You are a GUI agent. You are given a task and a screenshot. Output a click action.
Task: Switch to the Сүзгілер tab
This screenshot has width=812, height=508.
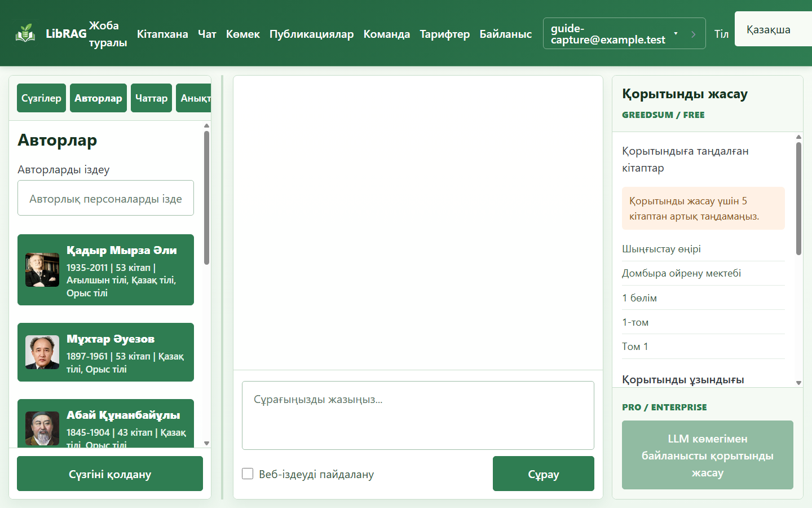click(41, 98)
